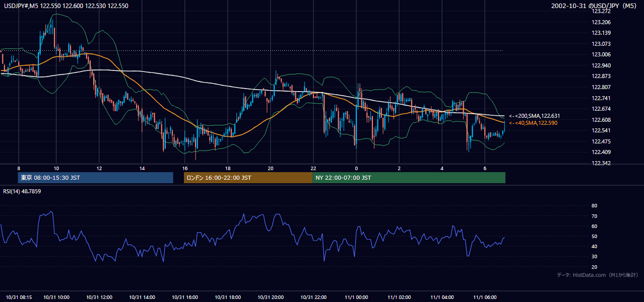Click the 10/31 16:00 date label
644x302 pixels.
(x=185, y=297)
